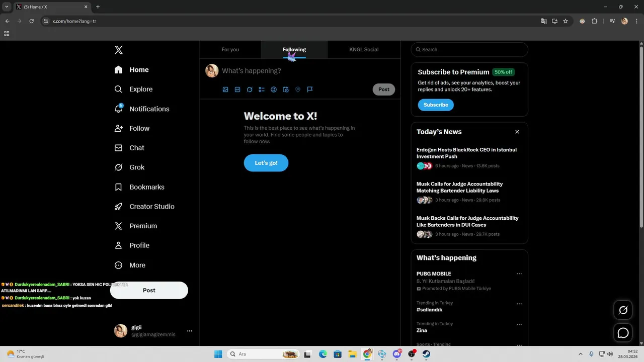Open the Windows Start menu

(218, 354)
